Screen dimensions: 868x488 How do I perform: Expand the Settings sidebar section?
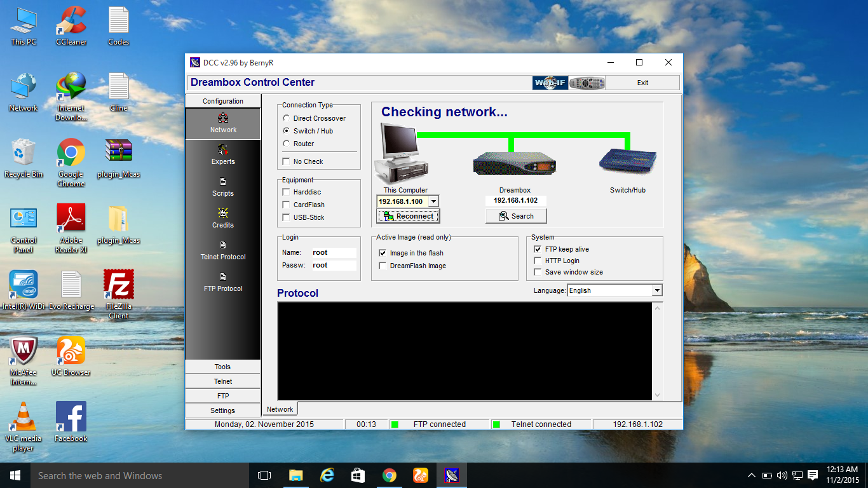pos(223,410)
